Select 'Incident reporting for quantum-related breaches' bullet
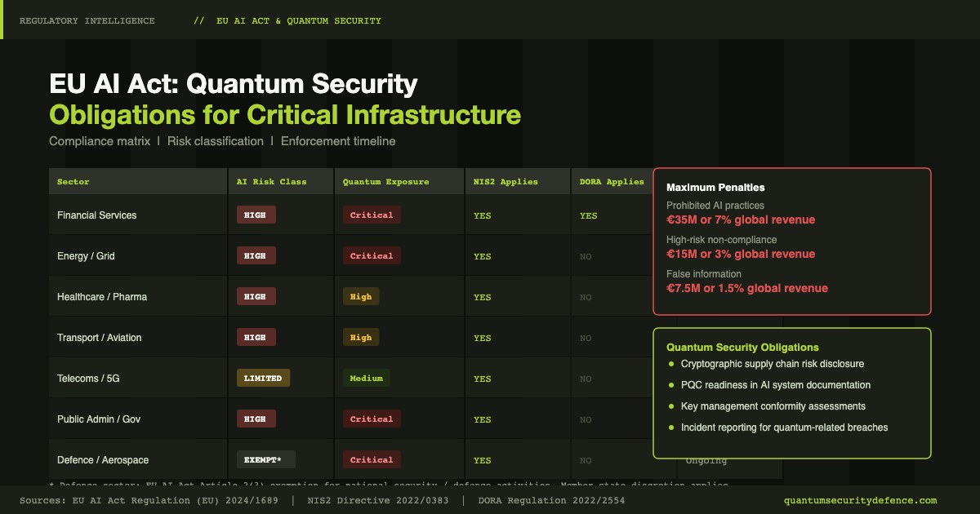The image size is (980, 514). click(x=784, y=428)
